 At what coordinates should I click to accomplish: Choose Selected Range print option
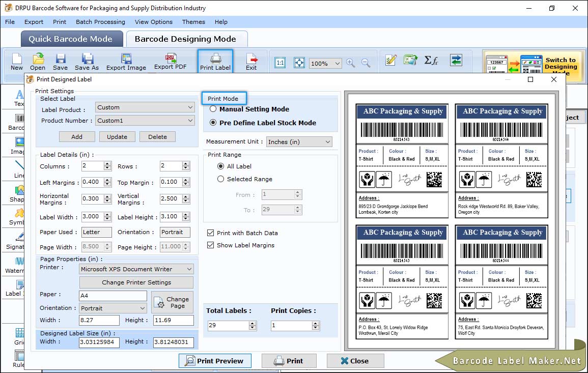(220, 179)
